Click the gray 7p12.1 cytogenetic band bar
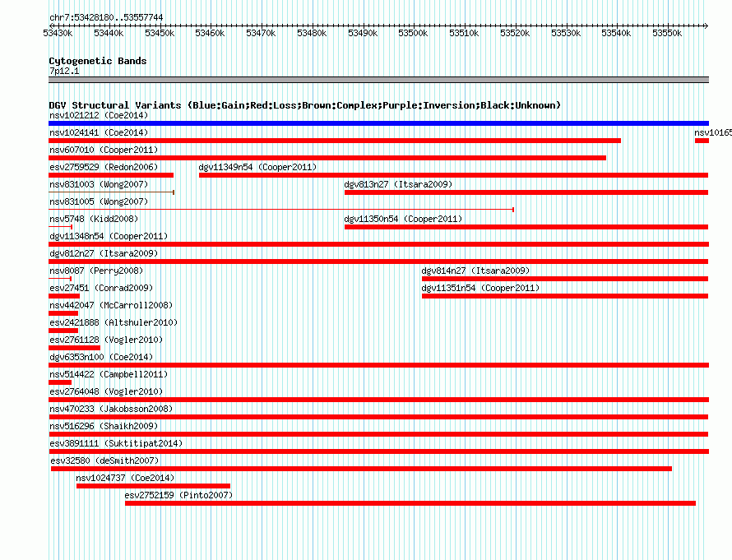This screenshot has width=732, height=560. click(378, 80)
